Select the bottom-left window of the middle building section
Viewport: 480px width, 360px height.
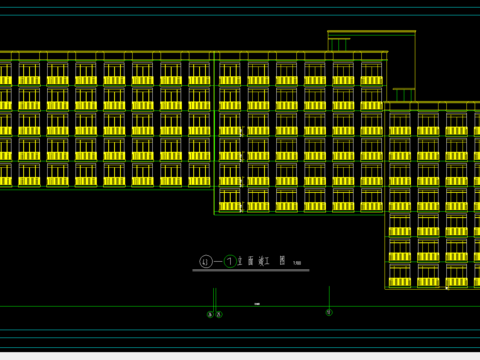pyautogui.click(x=230, y=200)
